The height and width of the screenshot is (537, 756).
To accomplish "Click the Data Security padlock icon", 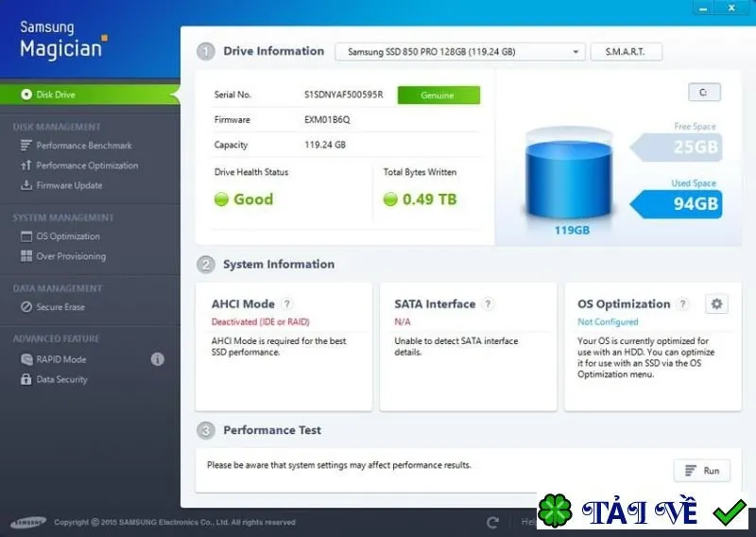I will [x=26, y=379].
